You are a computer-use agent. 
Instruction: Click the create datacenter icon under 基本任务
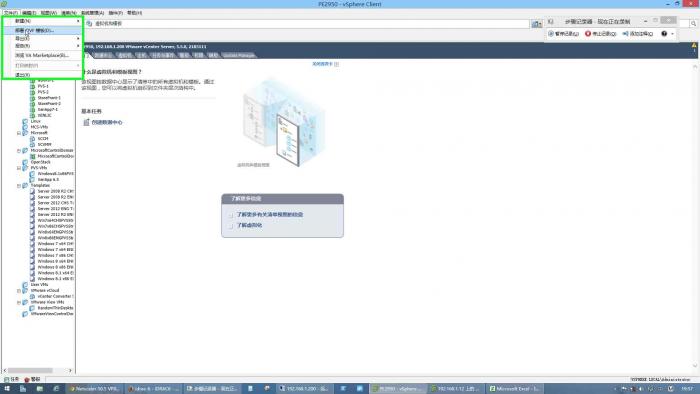point(86,122)
